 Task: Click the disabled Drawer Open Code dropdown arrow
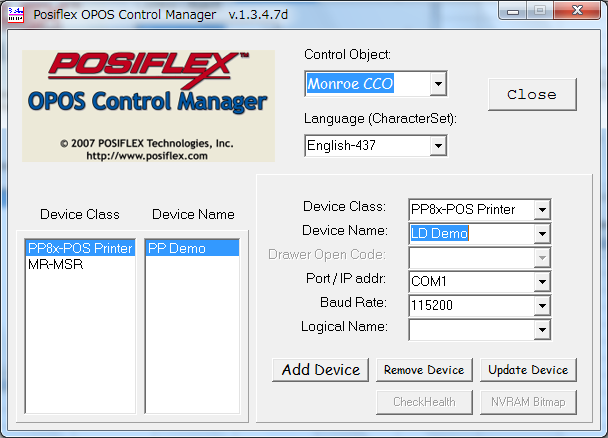[542, 258]
